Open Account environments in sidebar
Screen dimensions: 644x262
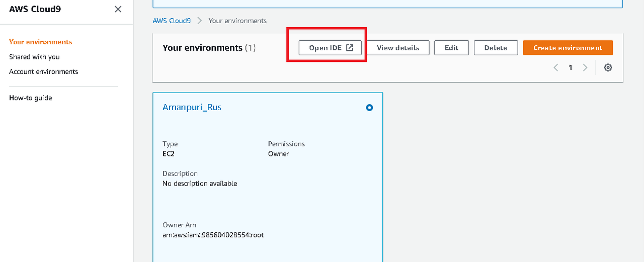44,71
